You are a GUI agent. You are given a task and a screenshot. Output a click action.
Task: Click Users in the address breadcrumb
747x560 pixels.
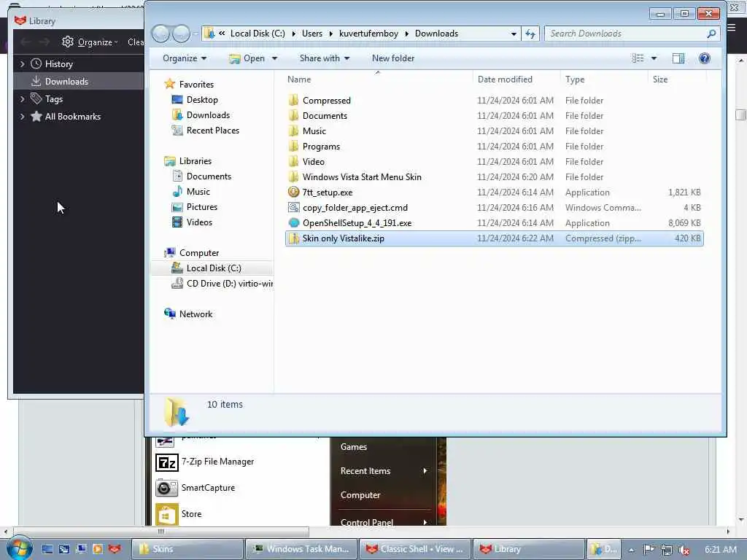coord(312,34)
